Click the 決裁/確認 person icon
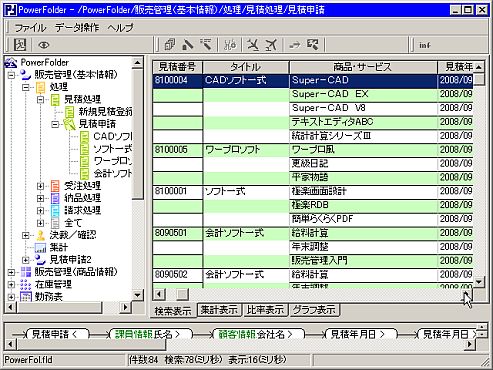Viewport: 493px width, 370px height. point(41,235)
